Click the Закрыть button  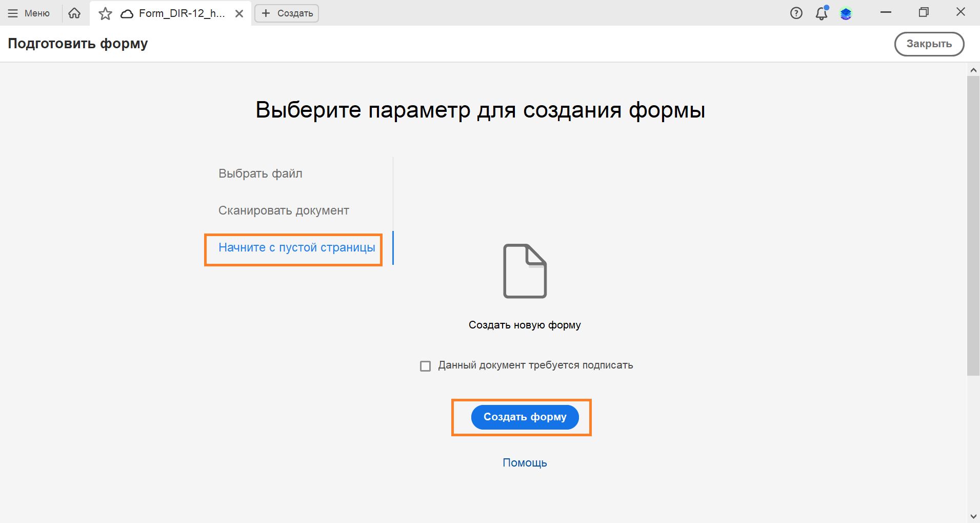coord(928,44)
